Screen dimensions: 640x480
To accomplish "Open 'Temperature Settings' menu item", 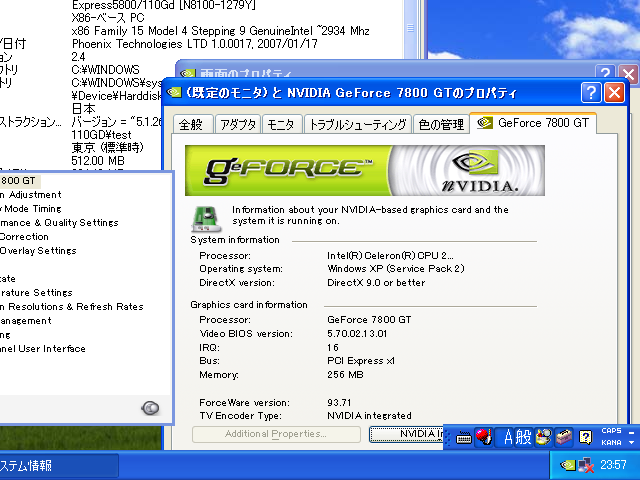I will [x=36, y=293].
